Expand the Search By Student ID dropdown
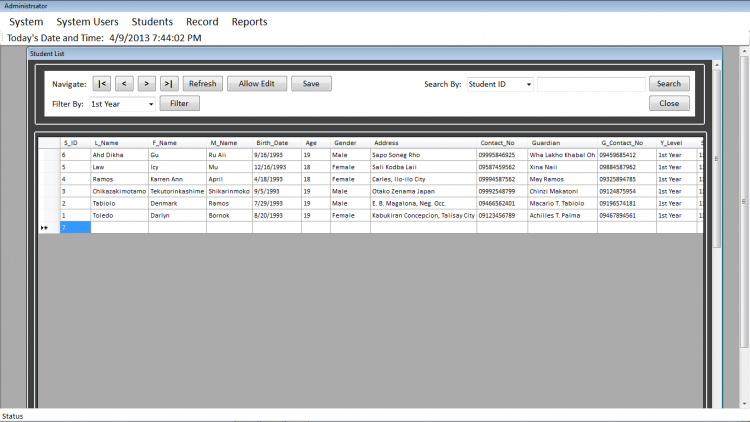This screenshot has height=422, width=750. pos(528,84)
